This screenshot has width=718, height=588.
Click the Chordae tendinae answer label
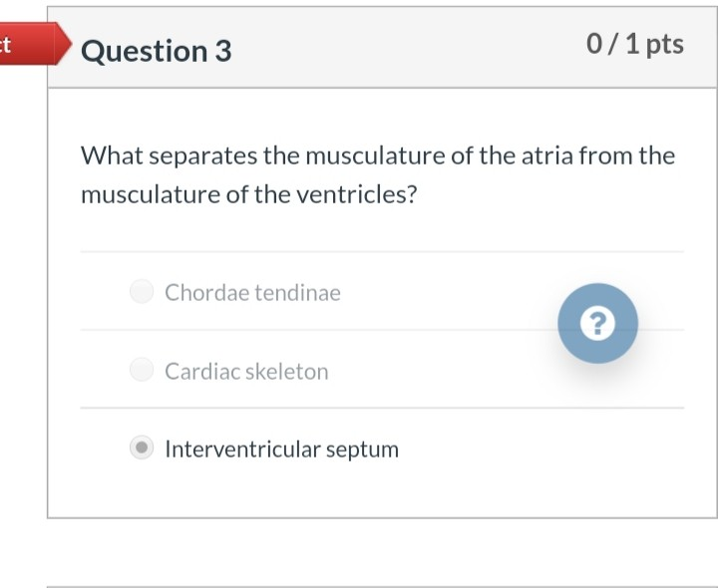pos(252,292)
